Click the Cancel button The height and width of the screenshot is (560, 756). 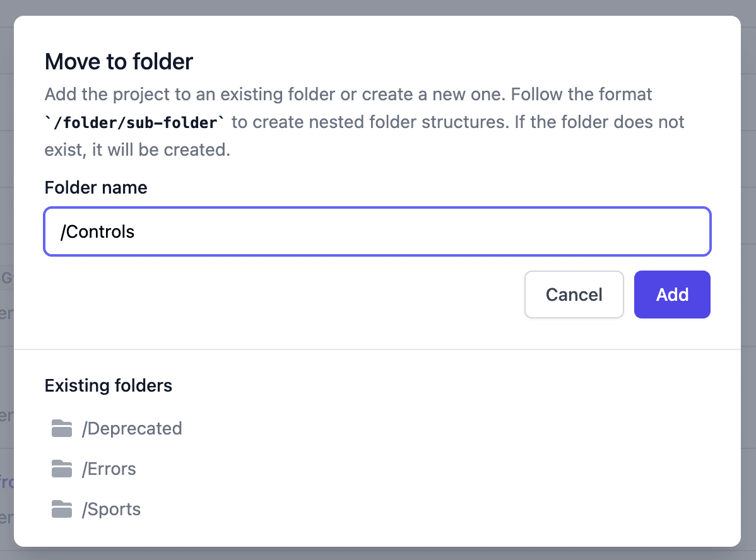click(574, 295)
